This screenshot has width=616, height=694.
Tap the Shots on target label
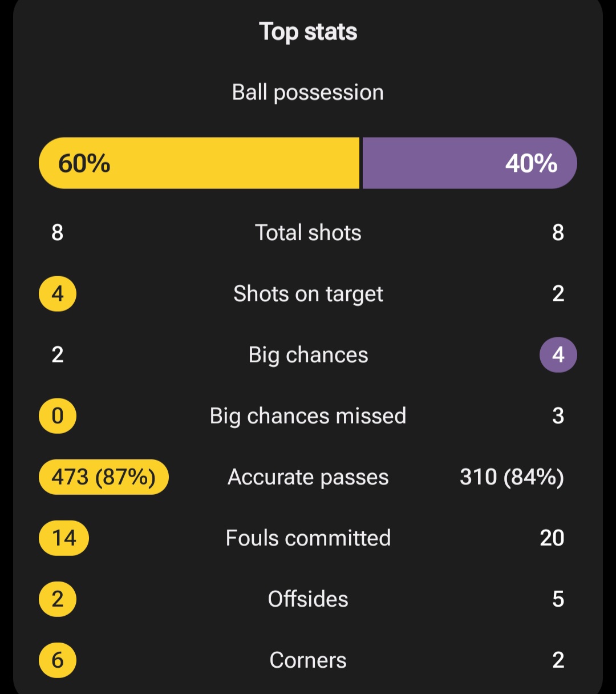coord(308,294)
